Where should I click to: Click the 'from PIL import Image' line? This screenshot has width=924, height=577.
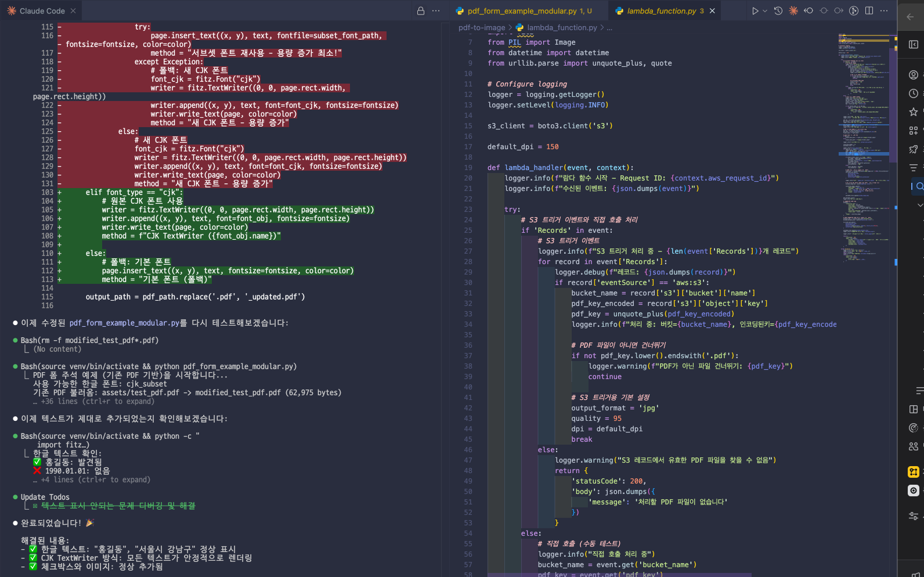(x=531, y=42)
